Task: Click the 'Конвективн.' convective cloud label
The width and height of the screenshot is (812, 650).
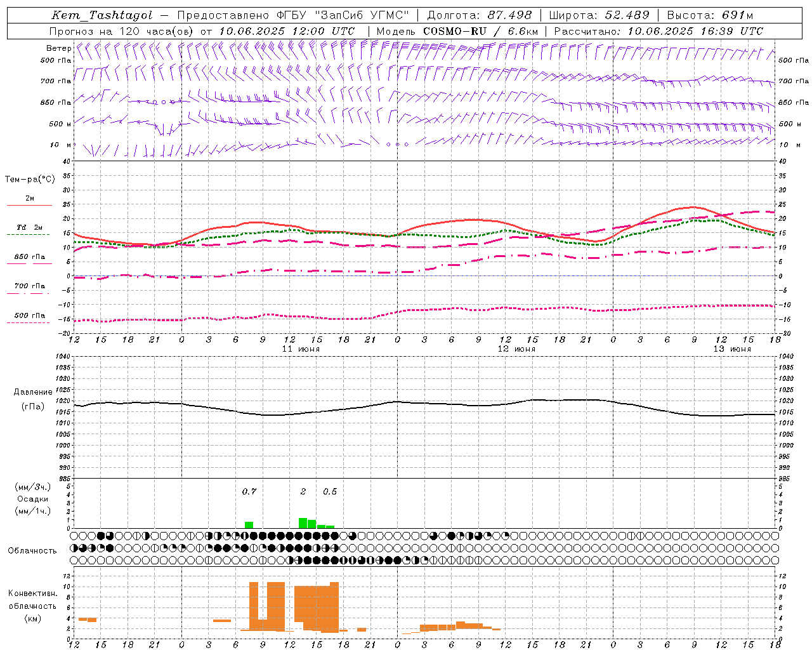Action: click(x=33, y=594)
